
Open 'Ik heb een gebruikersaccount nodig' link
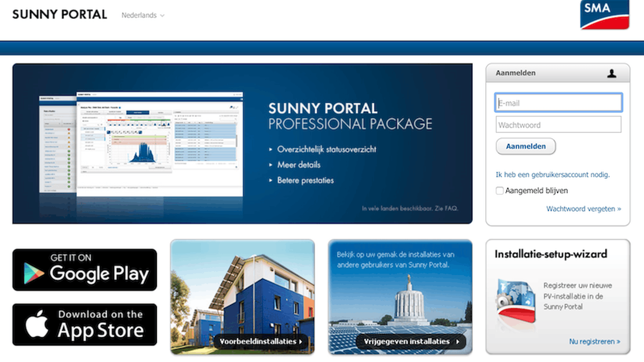point(553,175)
